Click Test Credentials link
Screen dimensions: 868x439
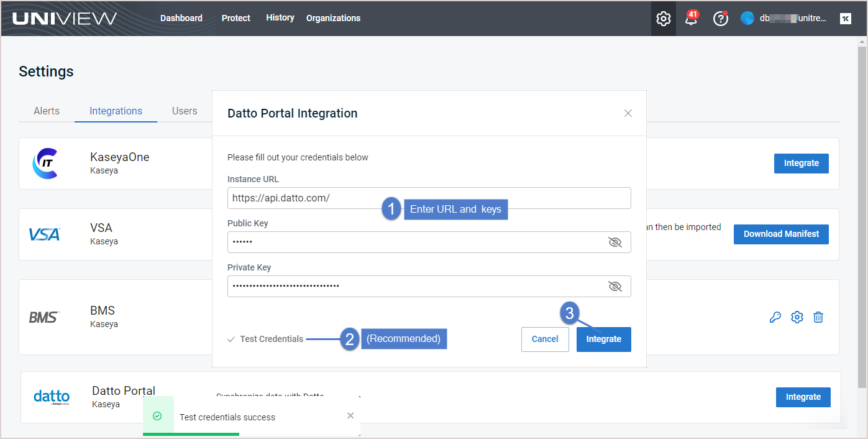[x=265, y=339]
